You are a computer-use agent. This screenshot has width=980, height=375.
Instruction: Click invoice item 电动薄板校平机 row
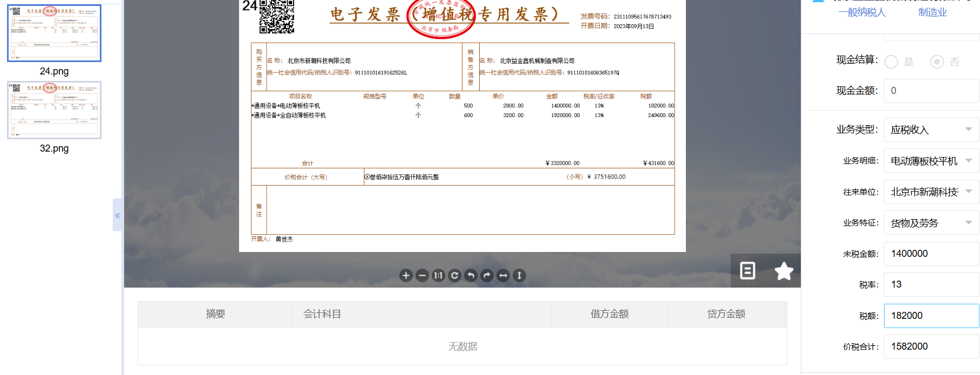point(462,106)
